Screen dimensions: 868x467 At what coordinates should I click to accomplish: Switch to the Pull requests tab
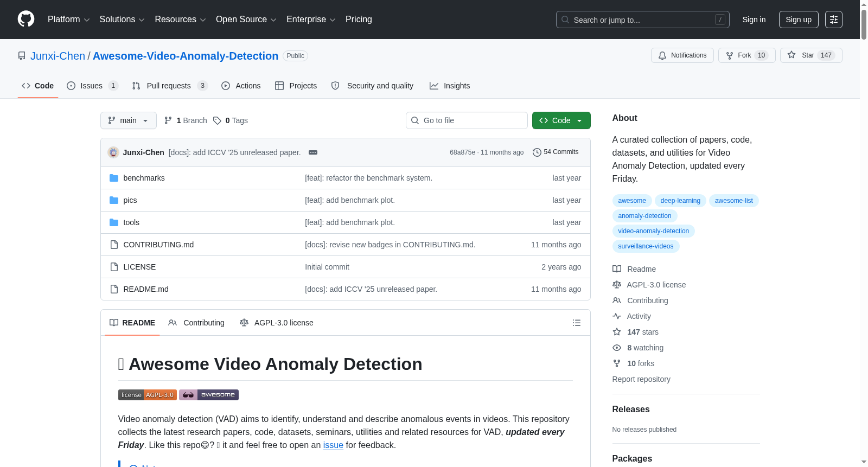point(170,86)
